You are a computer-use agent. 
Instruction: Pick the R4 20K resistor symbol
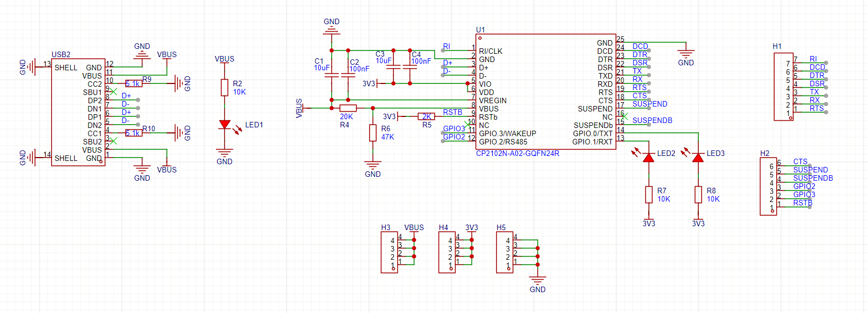pos(348,108)
